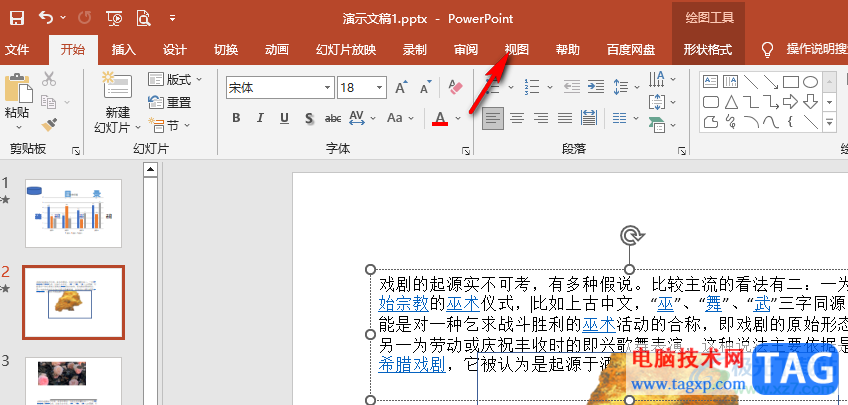
Task: Click the New Slide icon
Action: click(x=118, y=88)
